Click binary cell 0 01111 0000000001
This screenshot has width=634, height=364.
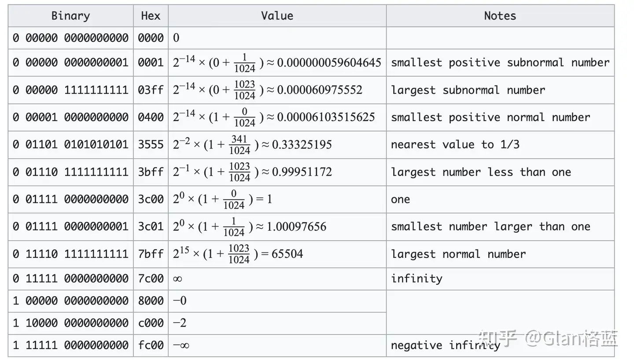pos(70,227)
